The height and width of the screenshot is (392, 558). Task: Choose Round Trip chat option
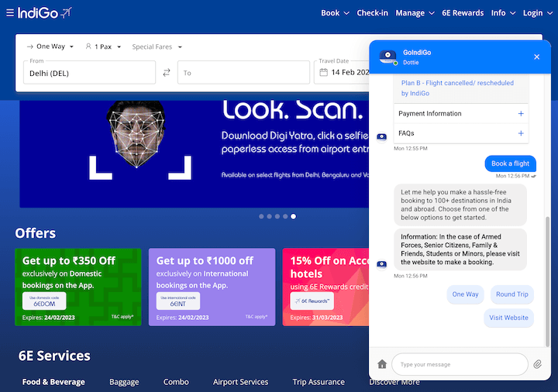click(512, 294)
